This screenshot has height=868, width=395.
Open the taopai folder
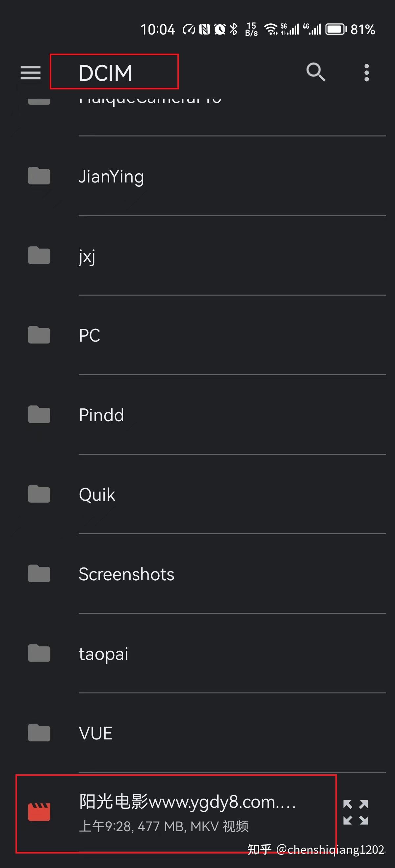tap(103, 654)
